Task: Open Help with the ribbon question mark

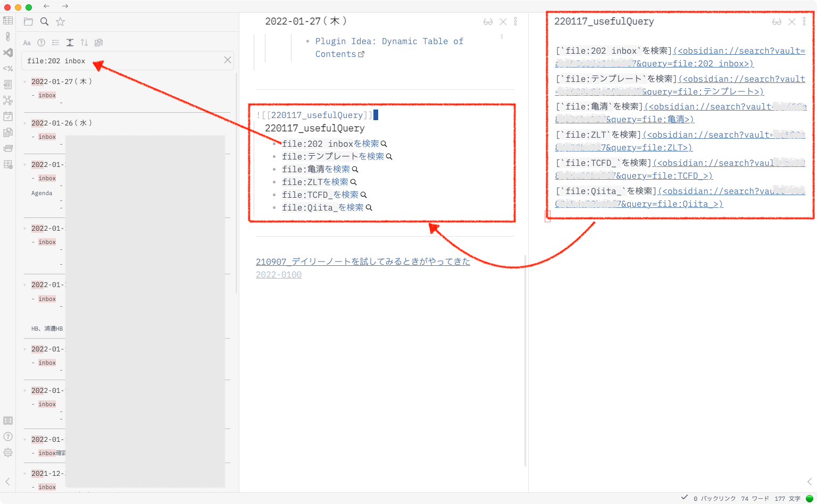Action: (8, 436)
